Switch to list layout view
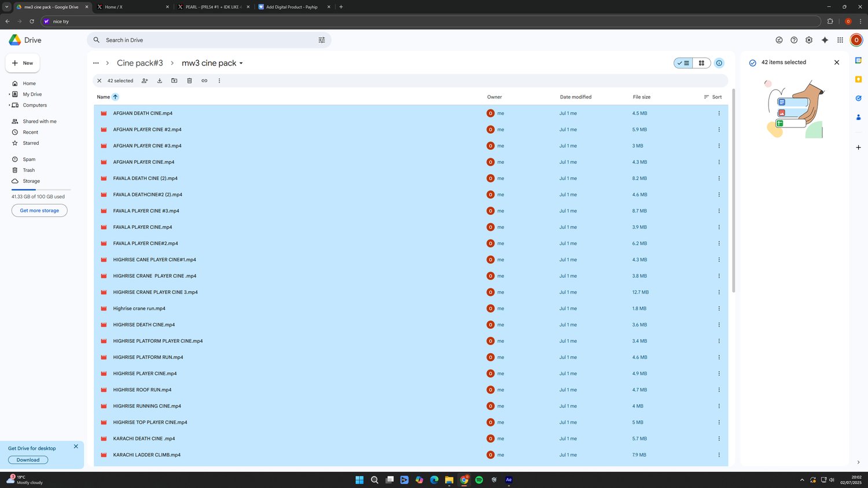The width and height of the screenshot is (868, 488). [x=683, y=63]
